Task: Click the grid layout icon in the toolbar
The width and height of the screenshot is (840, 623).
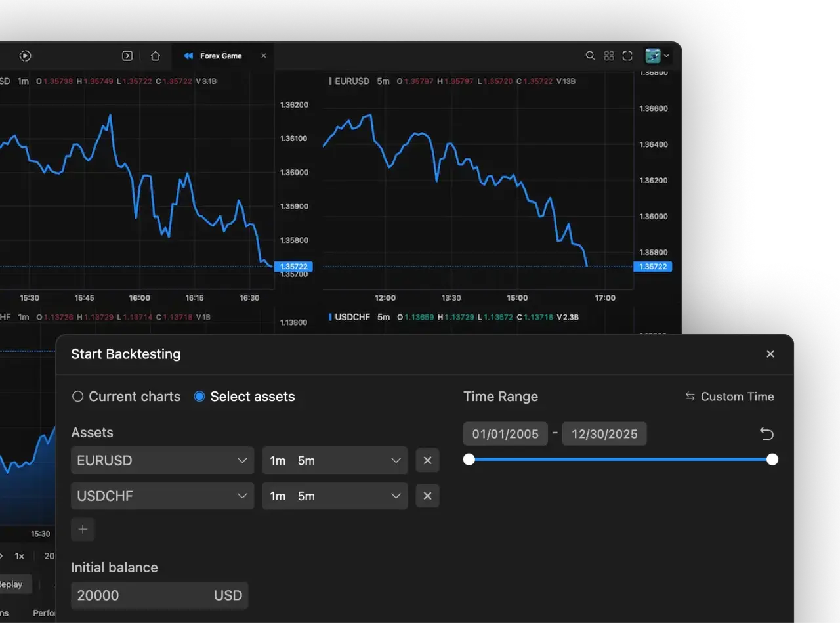Action: [609, 56]
